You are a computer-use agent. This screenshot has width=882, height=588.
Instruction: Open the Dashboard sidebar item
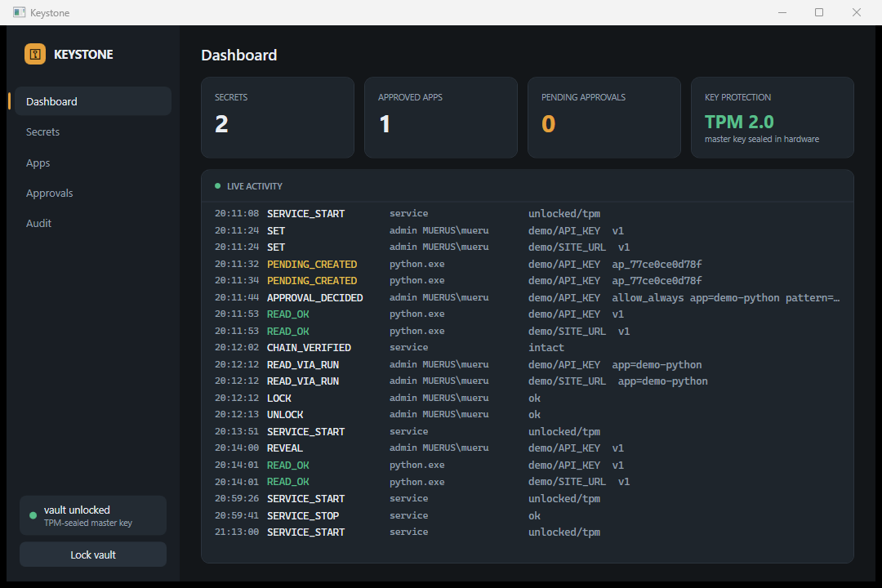93,101
